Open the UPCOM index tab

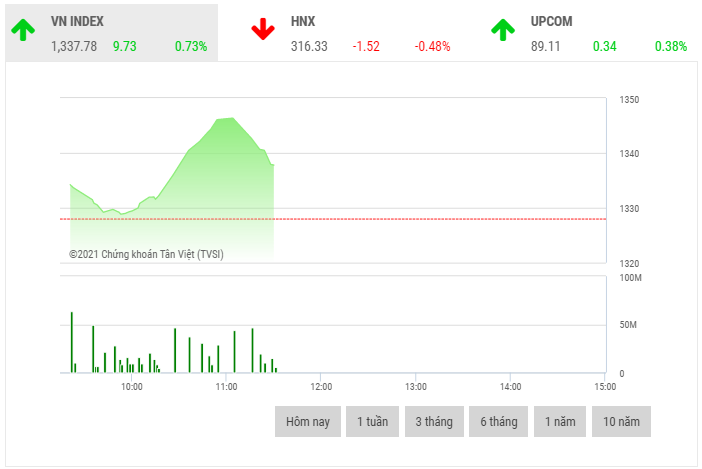552,21
